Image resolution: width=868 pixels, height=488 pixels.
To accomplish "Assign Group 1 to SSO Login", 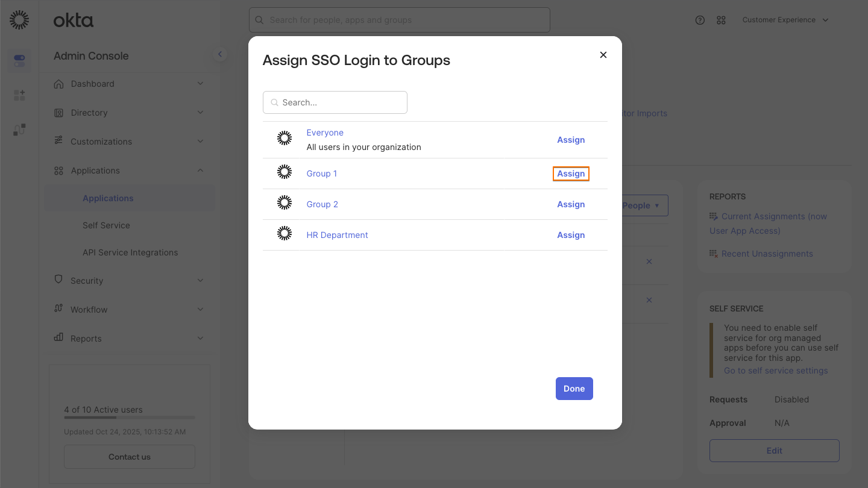I will (571, 174).
